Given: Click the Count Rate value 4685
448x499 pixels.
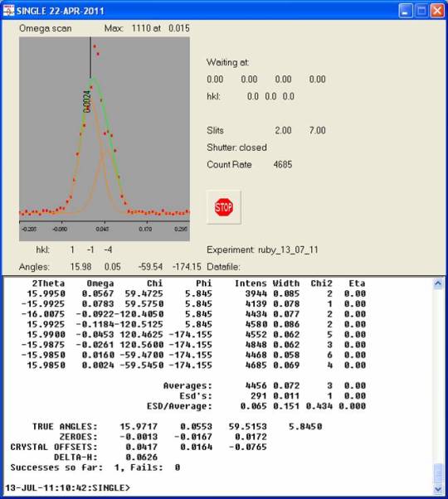Looking at the screenshot, I should [x=283, y=164].
